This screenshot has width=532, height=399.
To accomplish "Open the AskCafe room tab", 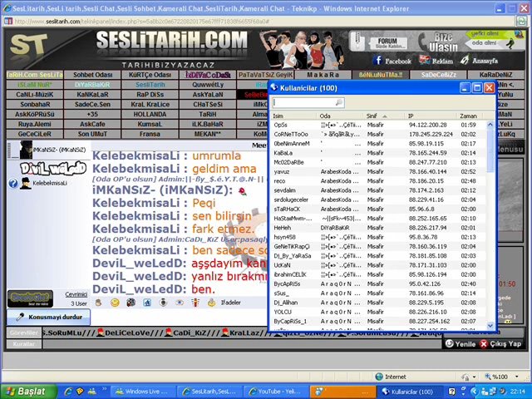I will [92, 124].
